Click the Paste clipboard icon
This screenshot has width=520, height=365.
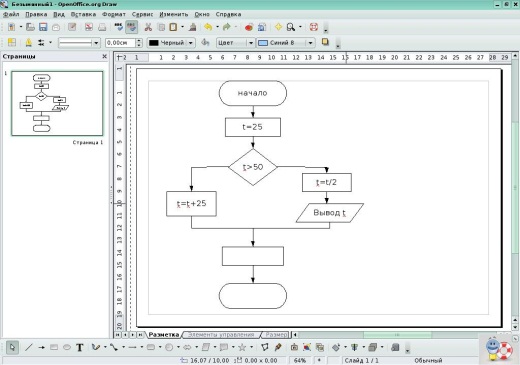click(x=173, y=27)
